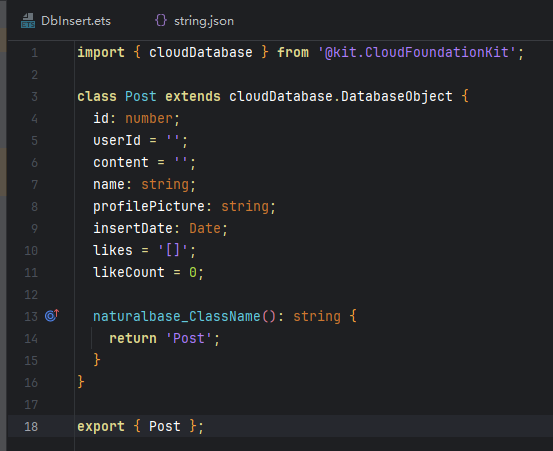Click the JSON braces icon on string.json tab
The width and height of the screenshot is (553, 451).
tap(161, 20)
